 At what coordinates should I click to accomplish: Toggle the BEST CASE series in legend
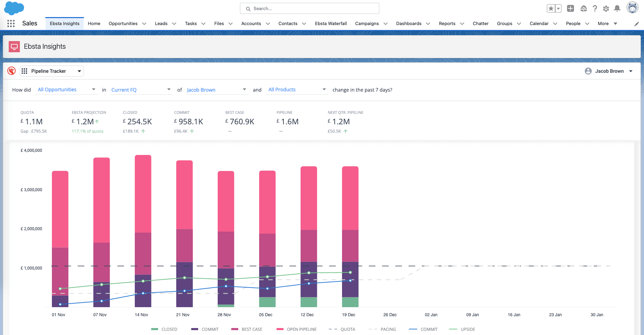[247, 329]
